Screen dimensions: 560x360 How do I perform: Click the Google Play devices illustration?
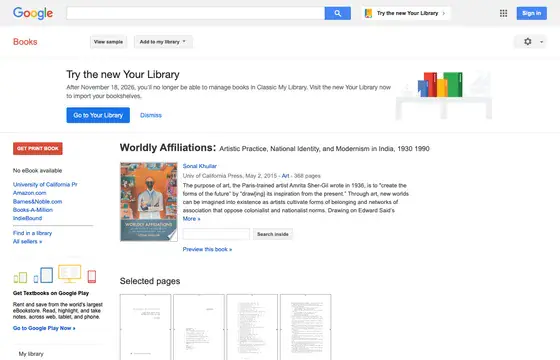(55, 274)
